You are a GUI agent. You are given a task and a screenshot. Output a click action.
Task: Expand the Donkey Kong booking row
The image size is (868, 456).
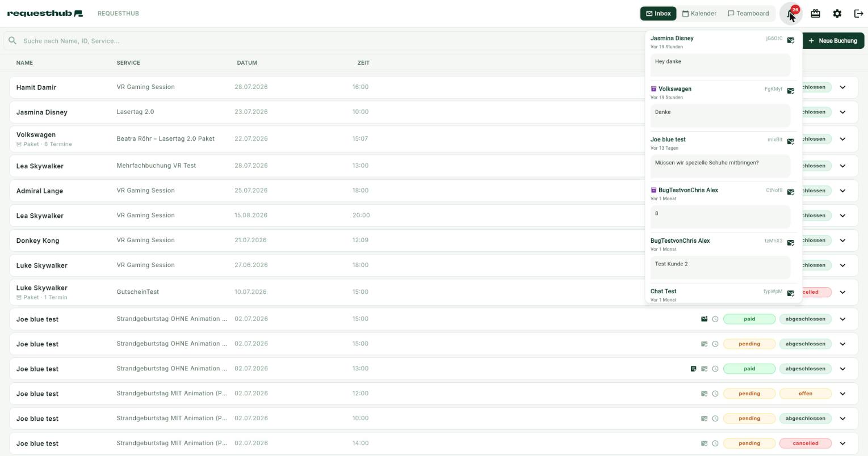[842, 240]
